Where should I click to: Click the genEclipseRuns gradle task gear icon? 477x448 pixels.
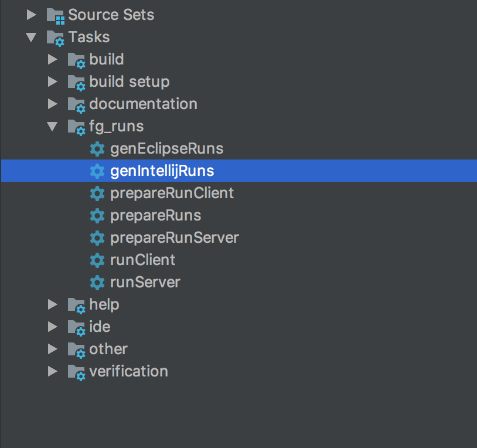pyautogui.click(x=97, y=149)
